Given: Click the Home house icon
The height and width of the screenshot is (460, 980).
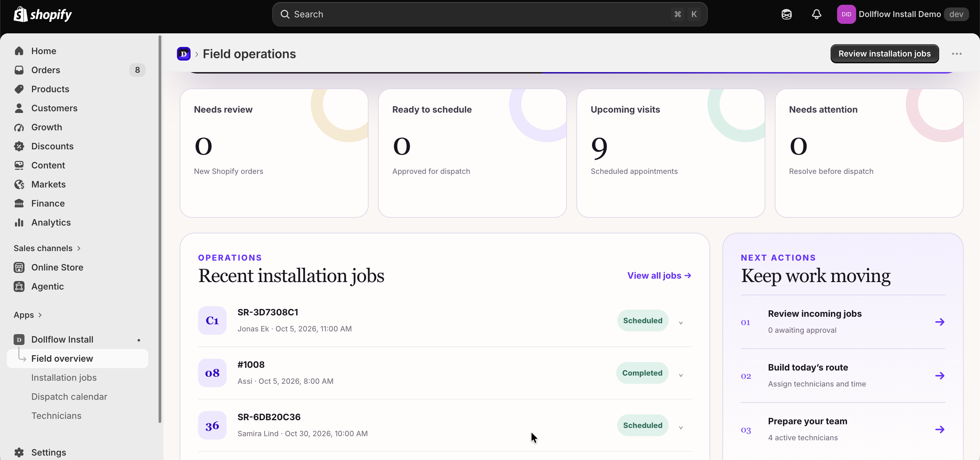Looking at the screenshot, I should click(19, 51).
